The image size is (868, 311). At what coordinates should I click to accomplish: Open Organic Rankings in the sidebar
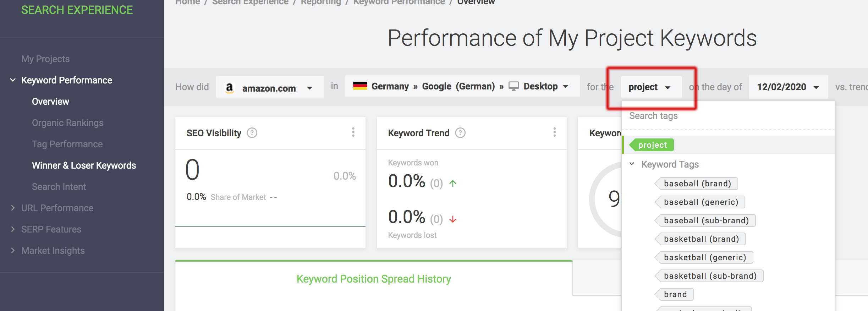67,123
